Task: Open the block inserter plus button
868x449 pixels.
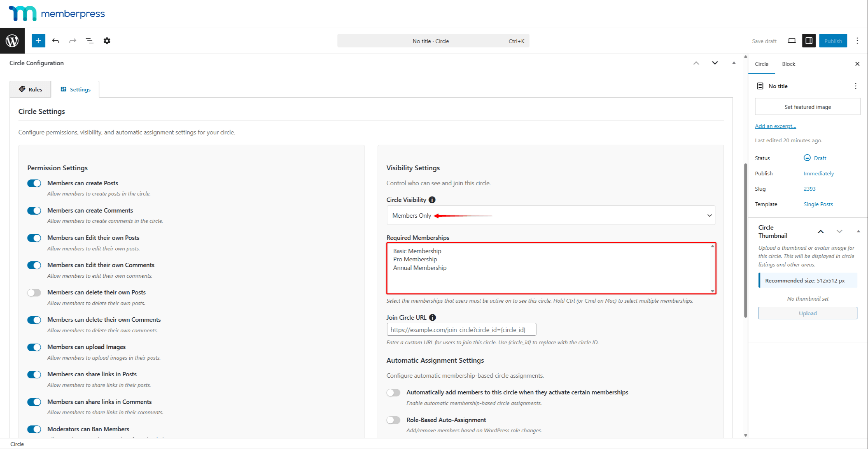Action: coord(38,41)
